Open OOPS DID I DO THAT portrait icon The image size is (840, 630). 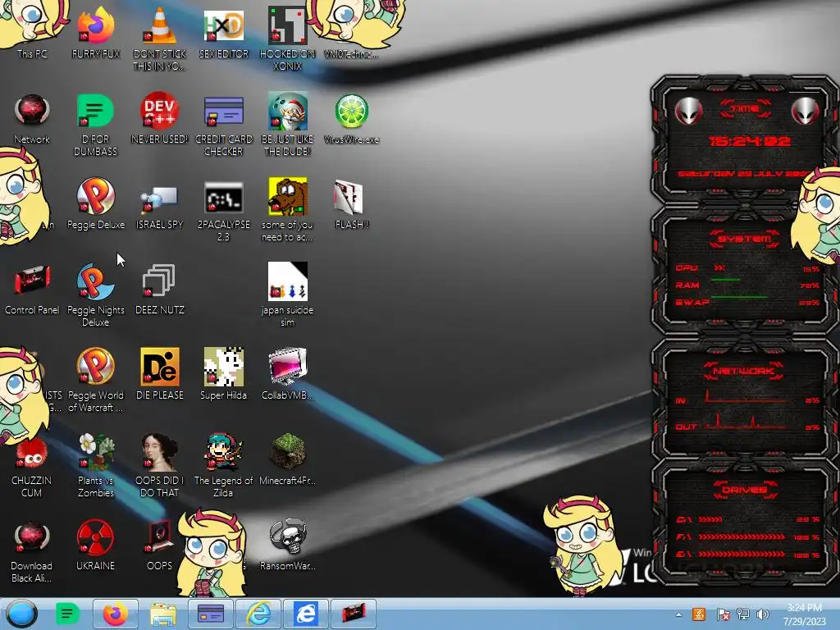click(159, 465)
